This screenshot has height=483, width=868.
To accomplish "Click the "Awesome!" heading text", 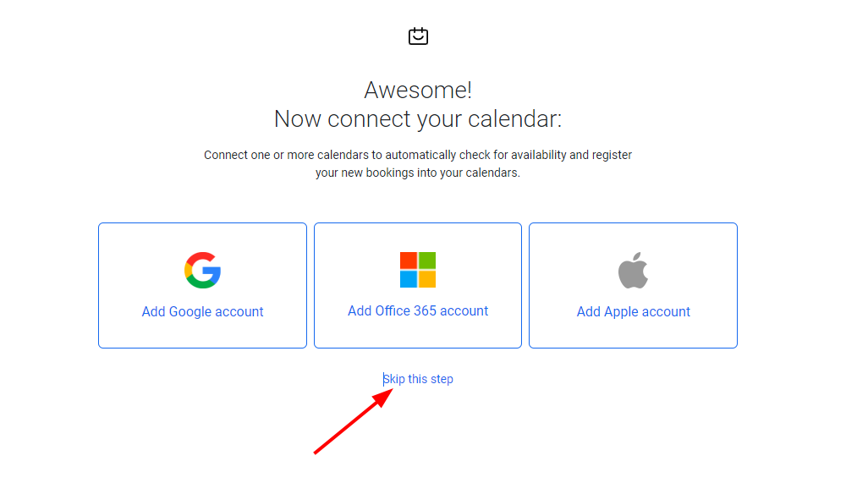I will [418, 90].
